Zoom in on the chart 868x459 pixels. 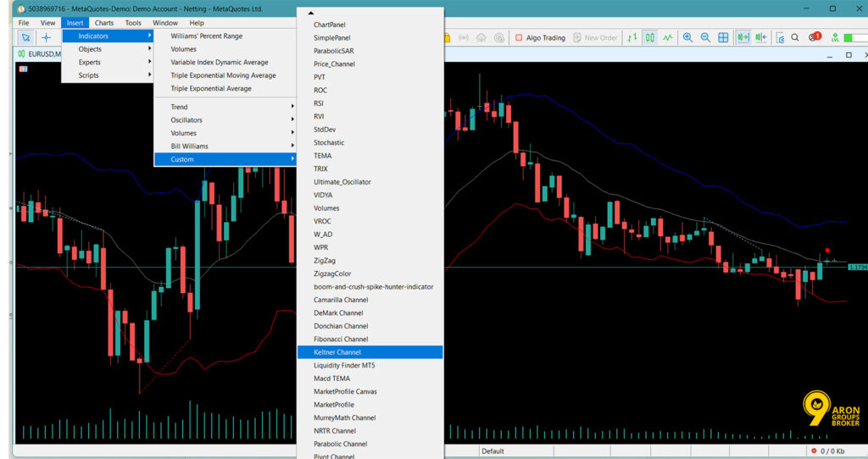point(687,37)
